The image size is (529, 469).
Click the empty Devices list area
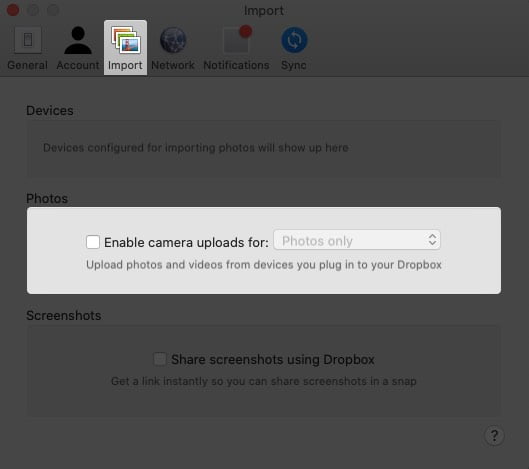point(264,149)
